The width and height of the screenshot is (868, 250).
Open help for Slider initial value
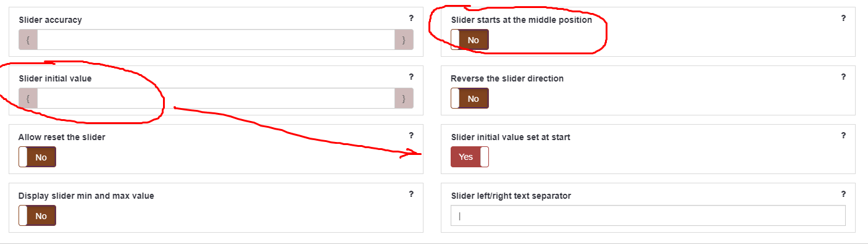[x=411, y=77]
